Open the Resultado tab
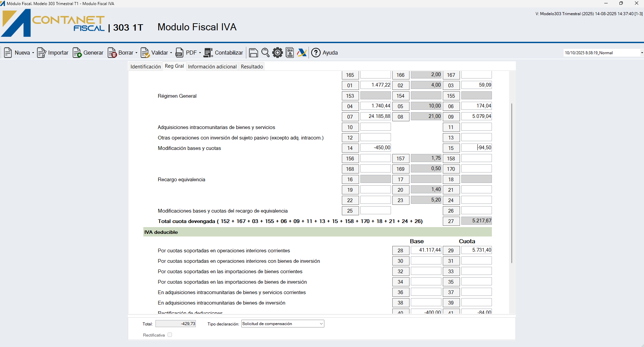This screenshot has height=347, width=644. 252,67
